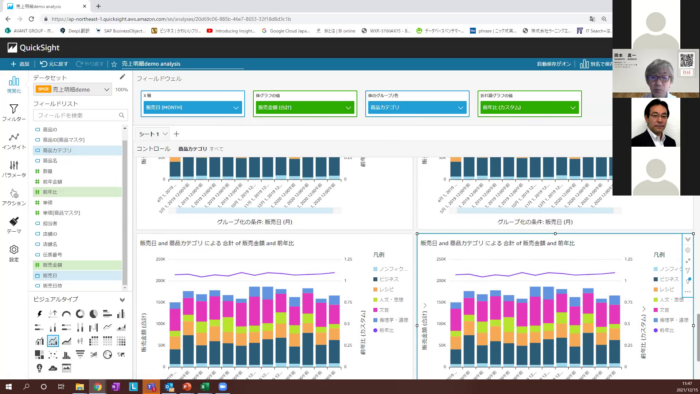Viewport: 700px width, 394px height.
Task: Reload the browser page
Action: point(31,19)
